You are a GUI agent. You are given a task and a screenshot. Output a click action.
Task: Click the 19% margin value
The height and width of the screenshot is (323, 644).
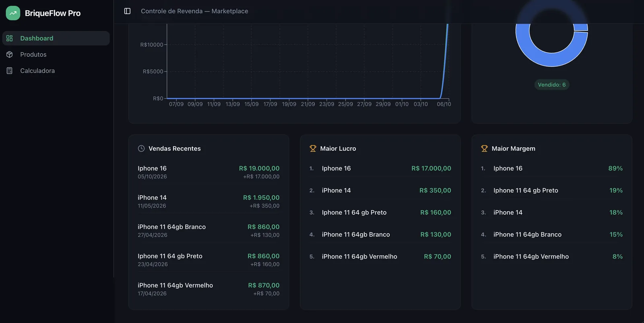point(616,190)
